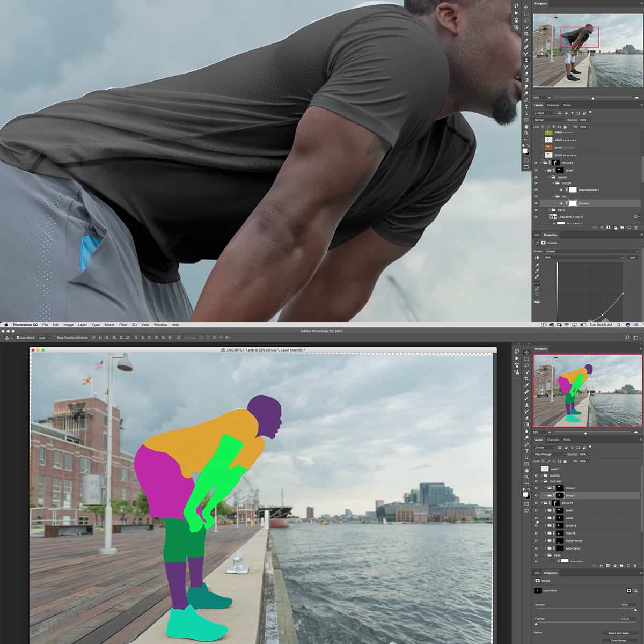This screenshot has height=644, width=644.
Task: Open the Create adjustment layer icon
Action: pos(616,565)
